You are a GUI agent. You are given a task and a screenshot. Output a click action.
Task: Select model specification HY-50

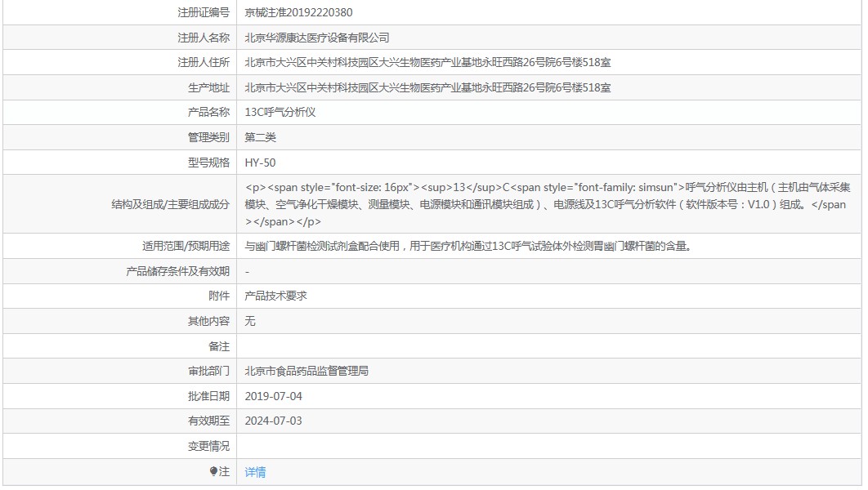(x=260, y=163)
